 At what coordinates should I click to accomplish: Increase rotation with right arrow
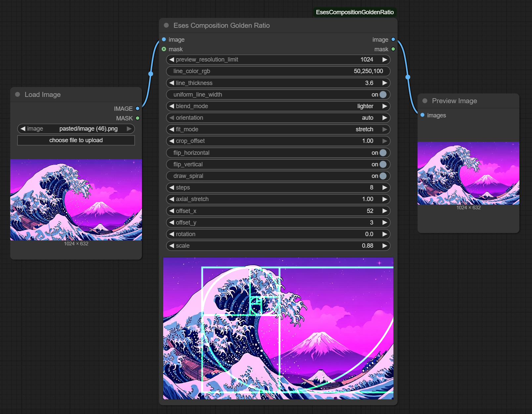click(384, 234)
